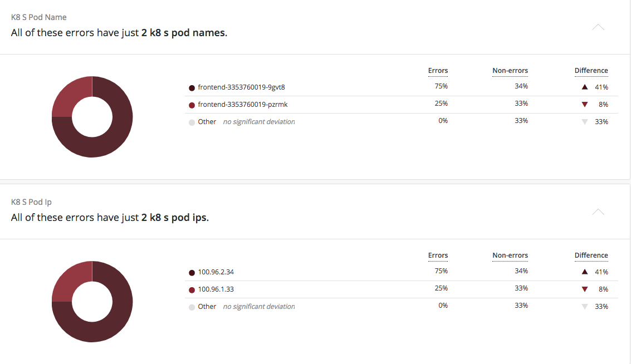
Task: Sort by Non-errors column in Pod Name table
Action: 510,70
